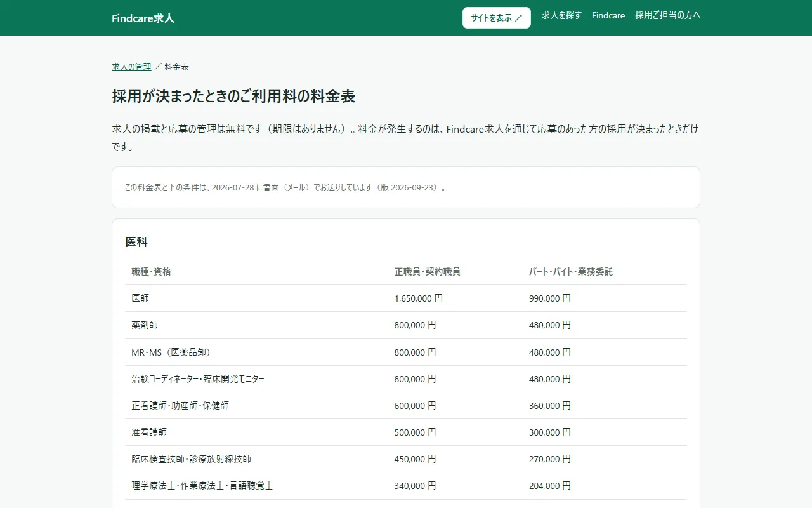Image resolution: width=812 pixels, height=508 pixels.
Task: Select the 准看護師 row label
Action: [149, 432]
